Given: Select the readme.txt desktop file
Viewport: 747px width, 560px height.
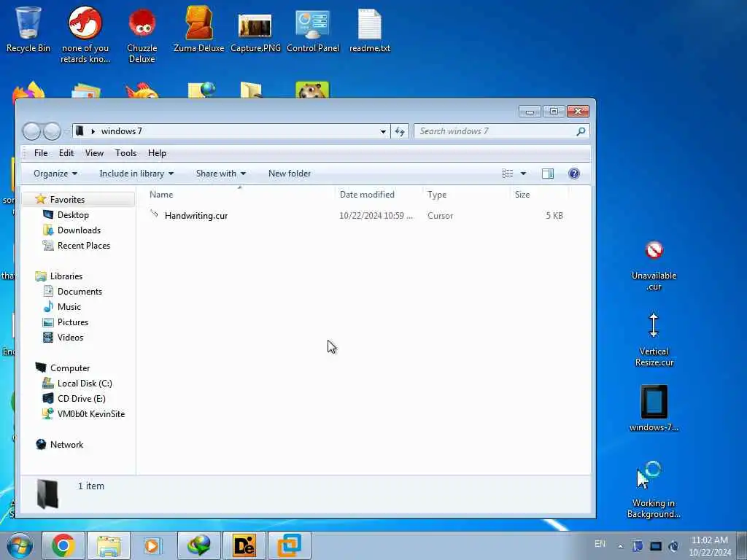Looking at the screenshot, I should (x=370, y=28).
